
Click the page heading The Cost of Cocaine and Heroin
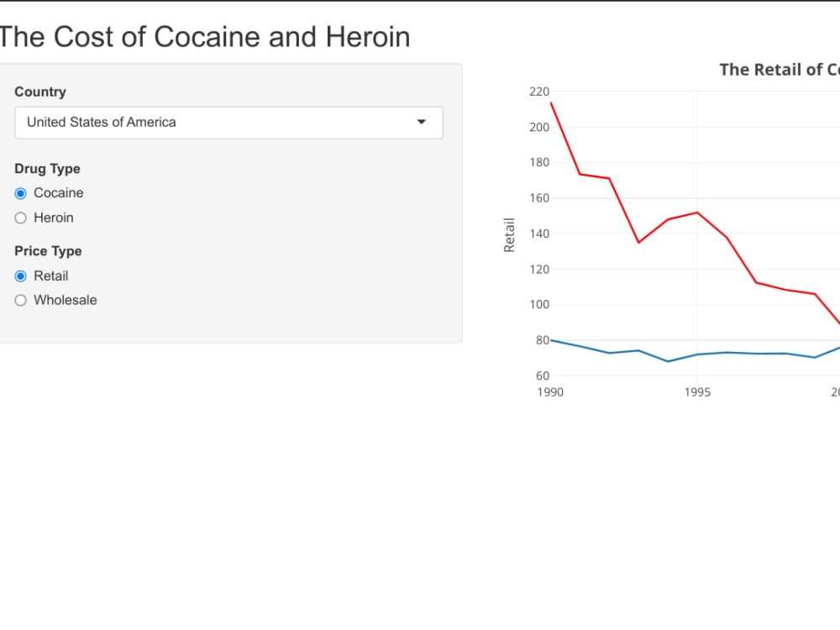pos(205,36)
